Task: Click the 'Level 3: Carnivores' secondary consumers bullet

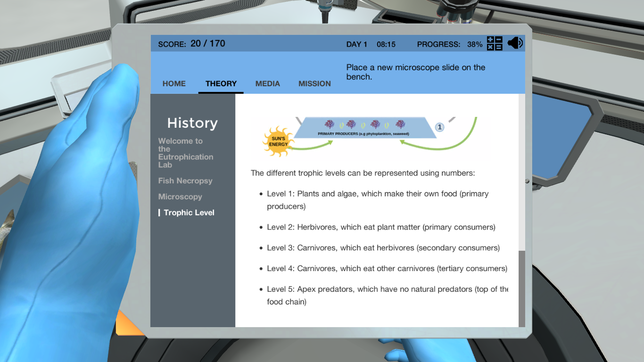Action: [383, 248]
